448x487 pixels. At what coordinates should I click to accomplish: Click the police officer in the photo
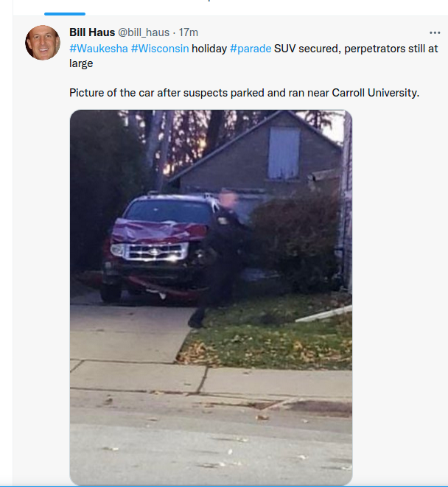coord(219,258)
